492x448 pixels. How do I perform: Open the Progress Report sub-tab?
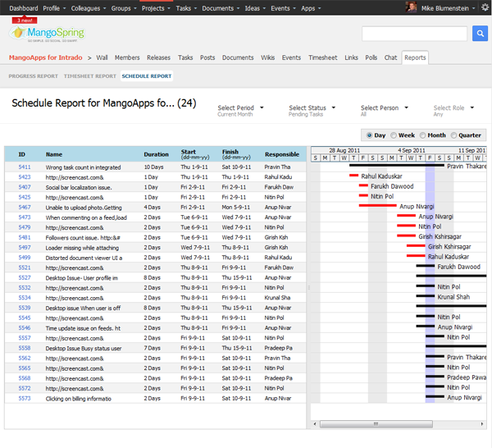pos(34,76)
